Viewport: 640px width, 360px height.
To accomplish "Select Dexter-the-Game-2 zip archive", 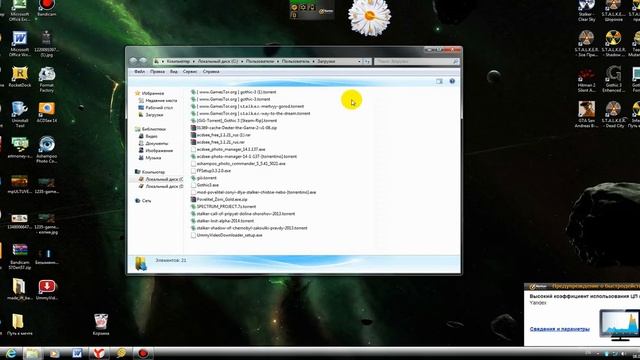I will coord(234,128).
